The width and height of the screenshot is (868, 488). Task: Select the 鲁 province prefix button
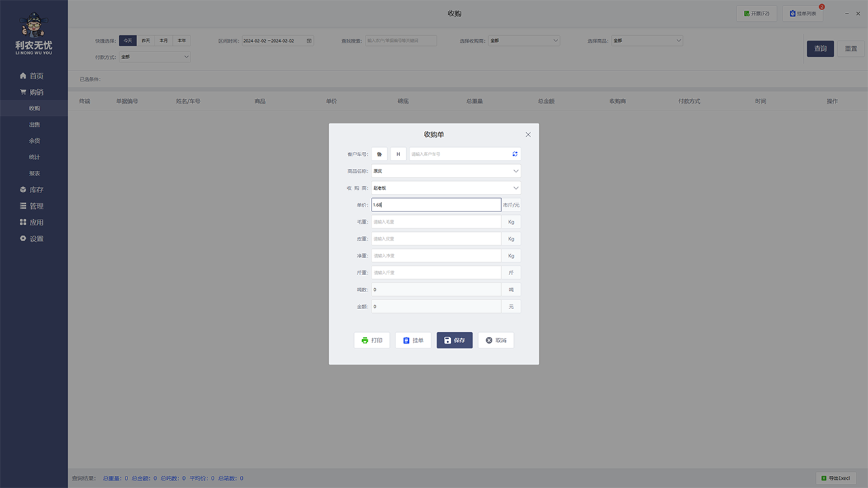(x=379, y=155)
